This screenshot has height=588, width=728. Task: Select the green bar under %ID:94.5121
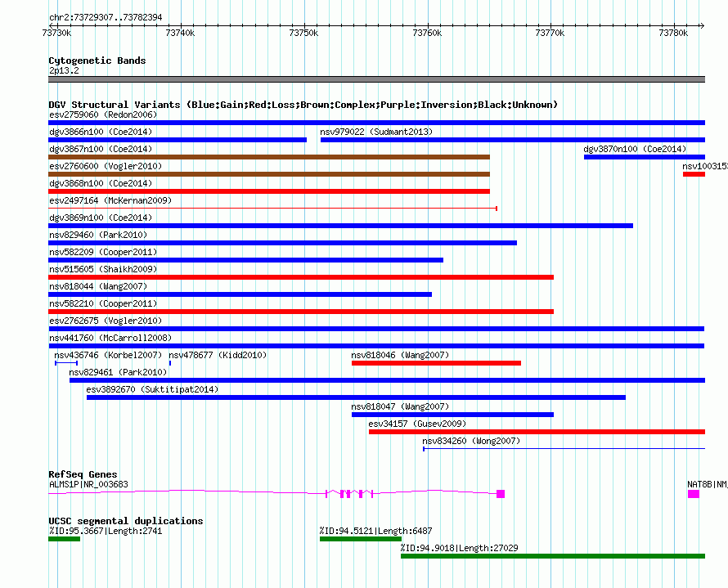click(361, 539)
